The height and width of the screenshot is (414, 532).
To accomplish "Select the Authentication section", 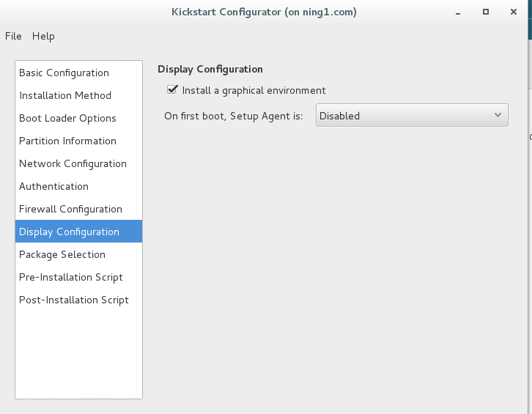I will [53, 186].
